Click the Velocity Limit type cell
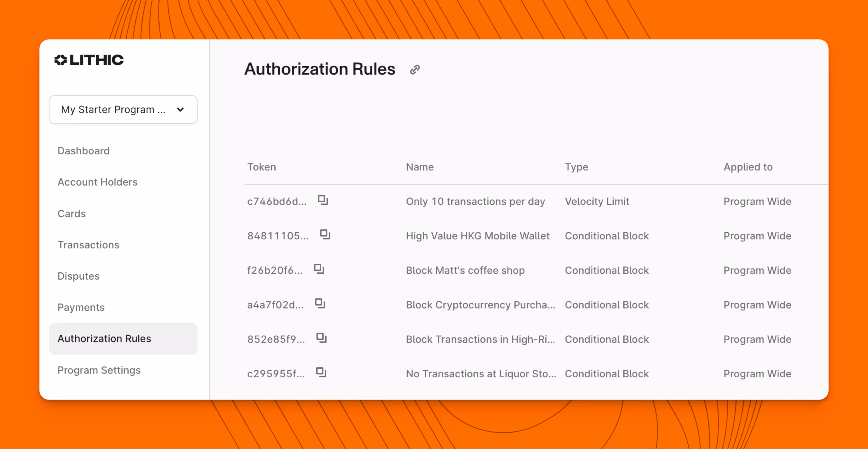This screenshot has width=868, height=449. click(597, 202)
